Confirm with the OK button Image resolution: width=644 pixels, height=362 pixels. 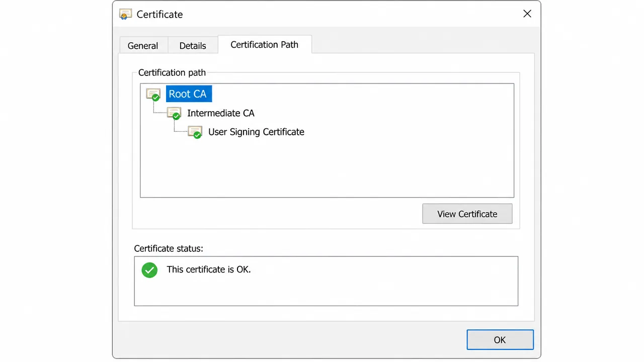[500, 340]
